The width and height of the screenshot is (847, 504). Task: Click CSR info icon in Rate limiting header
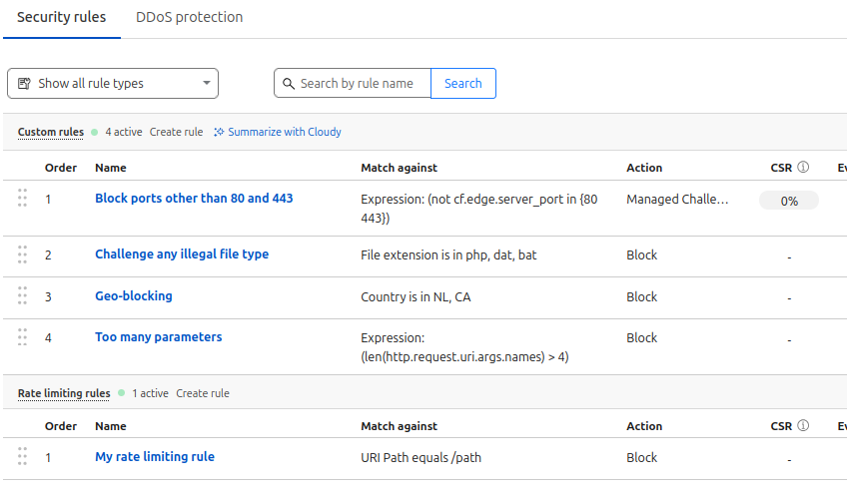(803, 426)
